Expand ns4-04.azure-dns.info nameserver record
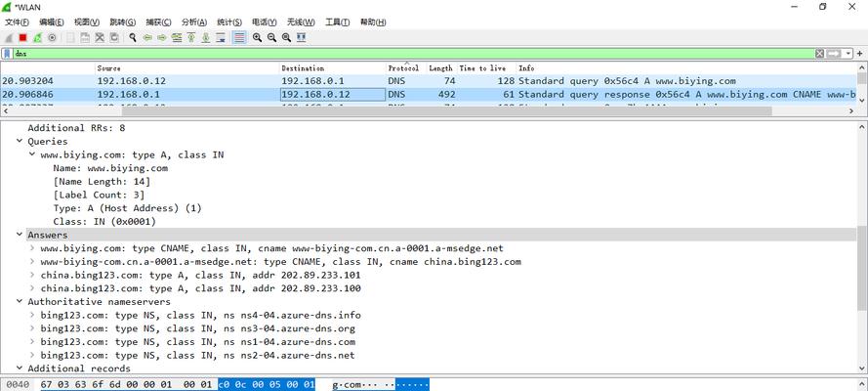 [x=32, y=315]
